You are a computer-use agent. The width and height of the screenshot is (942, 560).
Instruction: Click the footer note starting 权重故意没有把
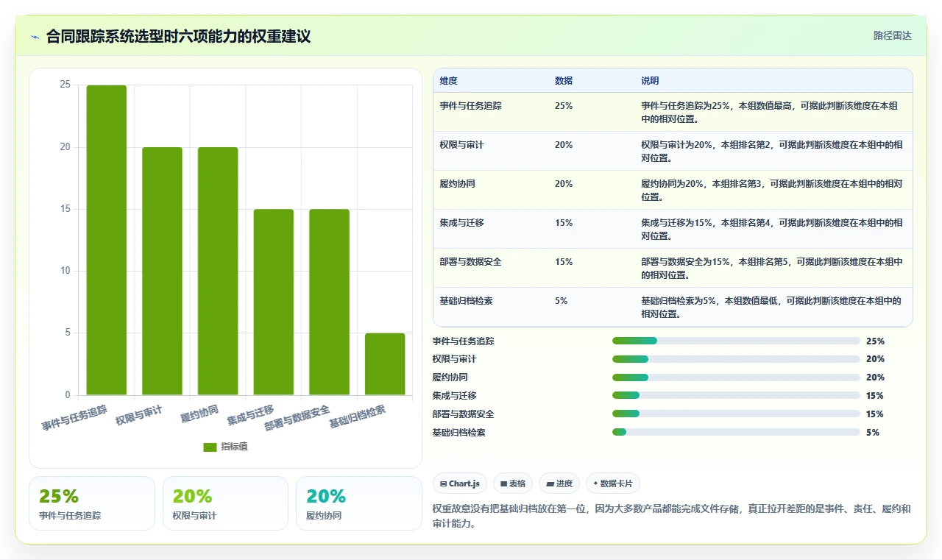(672, 517)
